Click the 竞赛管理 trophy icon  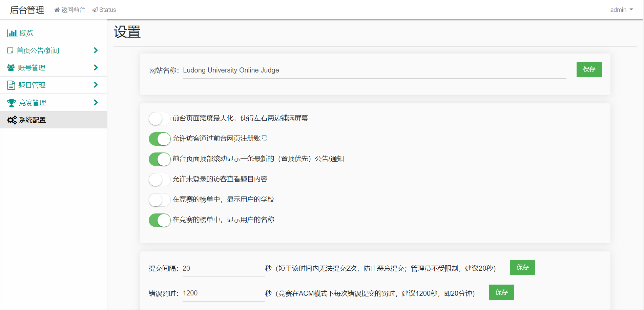pos(11,102)
